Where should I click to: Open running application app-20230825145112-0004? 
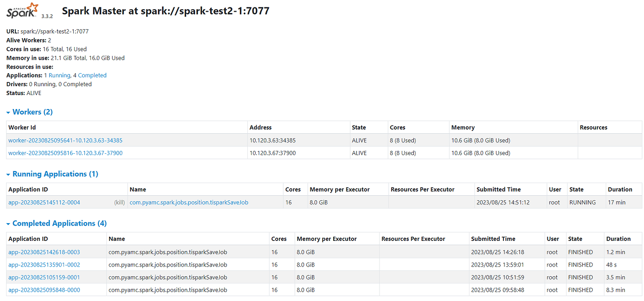click(44, 203)
